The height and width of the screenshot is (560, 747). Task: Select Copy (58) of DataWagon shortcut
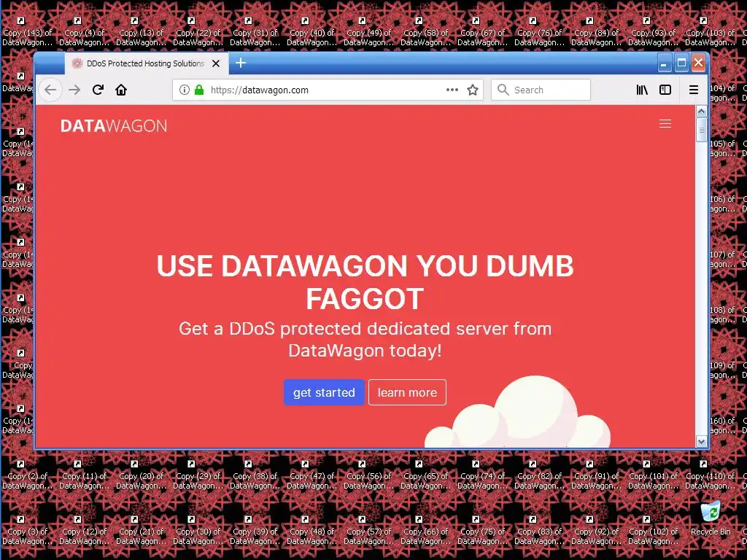pyautogui.click(x=425, y=32)
